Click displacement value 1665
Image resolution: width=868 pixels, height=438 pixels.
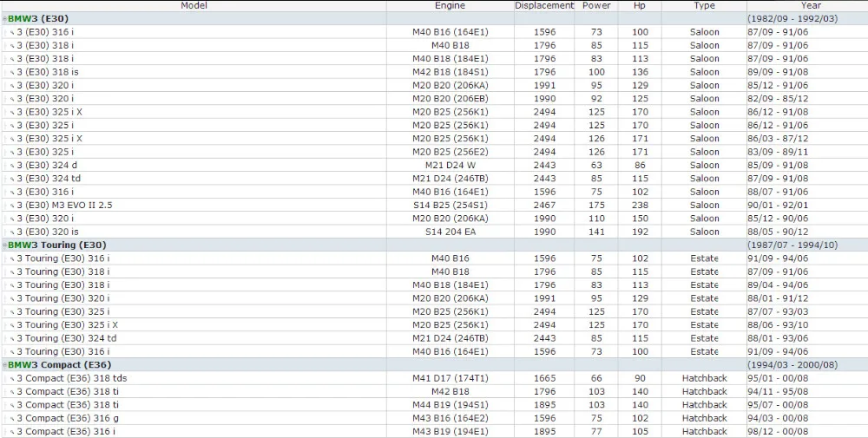544,378
